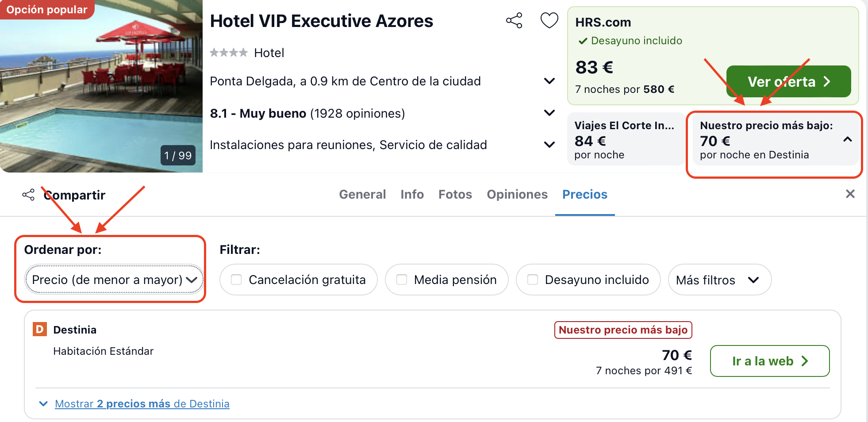Click the share icon next to Compartir
This screenshot has width=868, height=422.
(28, 195)
